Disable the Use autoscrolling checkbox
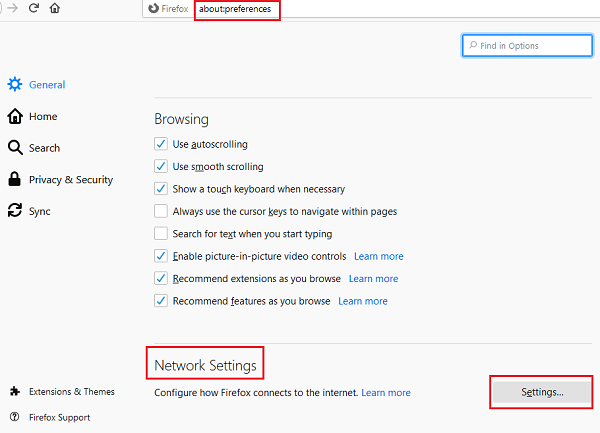 tap(161, 144)
